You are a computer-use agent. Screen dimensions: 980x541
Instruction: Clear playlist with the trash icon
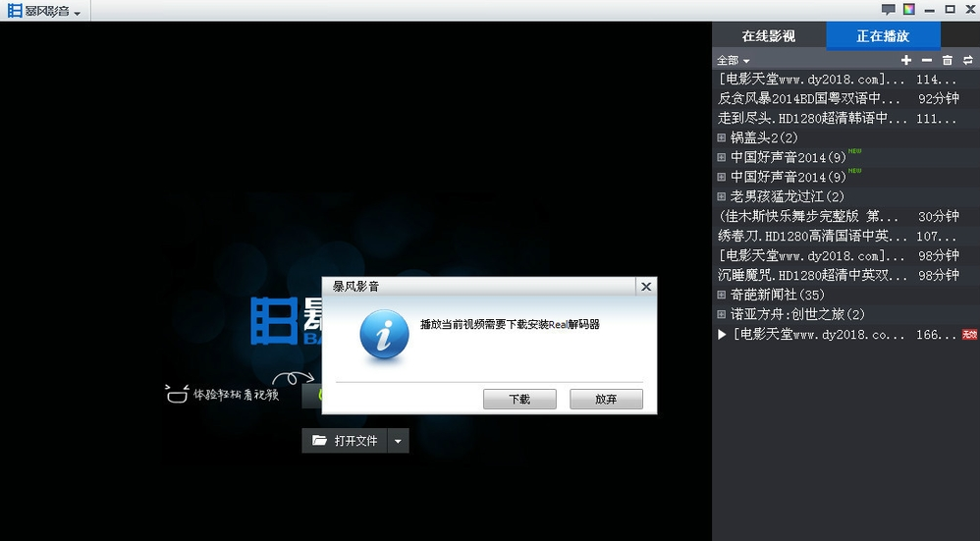click(x=948, y=60)
